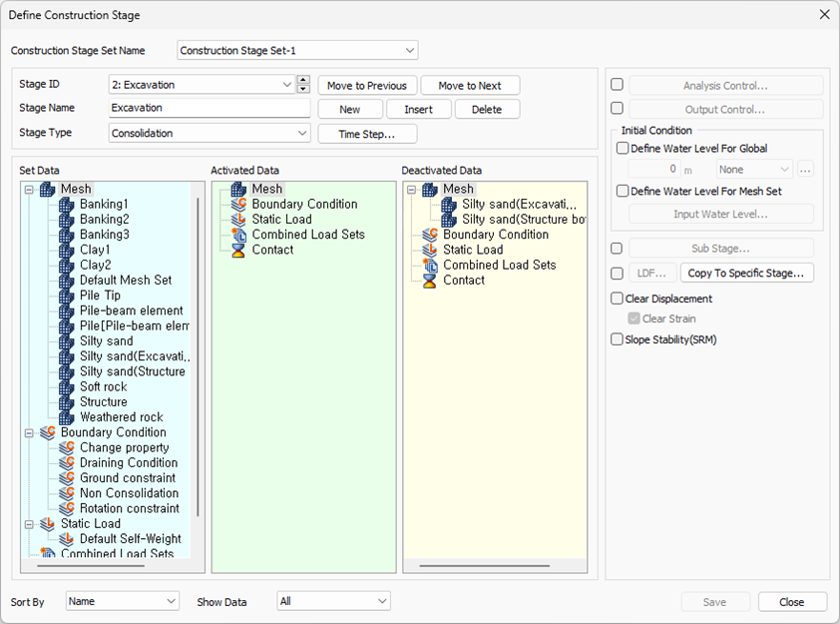Click the Contact hourglass icon in Deactivated Data
This screenshot has width=840, height=624.
point(430,281)
